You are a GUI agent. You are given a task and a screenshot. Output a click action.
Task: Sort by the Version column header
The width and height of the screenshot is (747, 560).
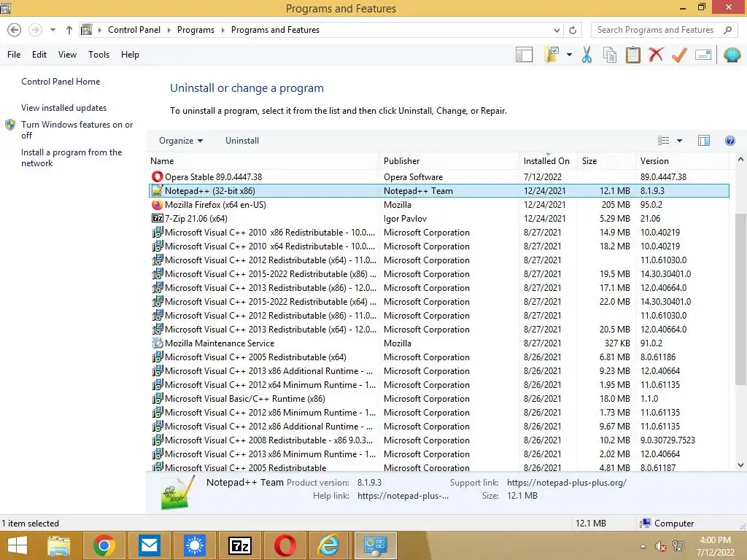click(x=682, y=161)
